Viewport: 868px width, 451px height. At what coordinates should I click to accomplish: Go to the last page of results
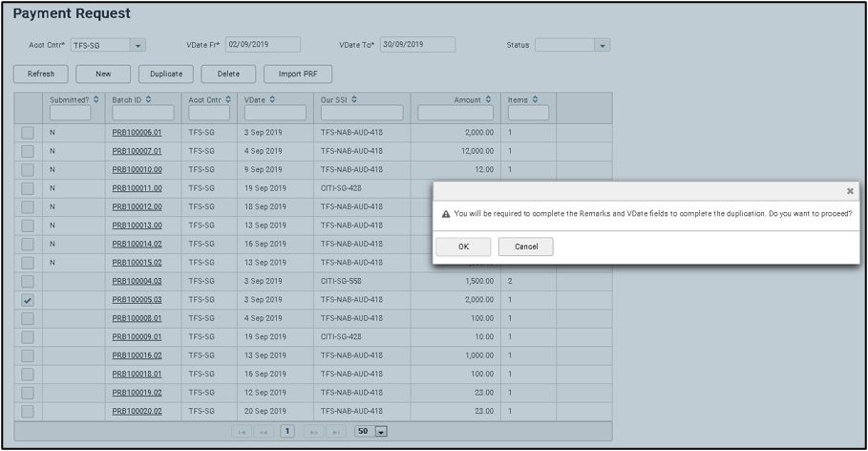[337, 432]
